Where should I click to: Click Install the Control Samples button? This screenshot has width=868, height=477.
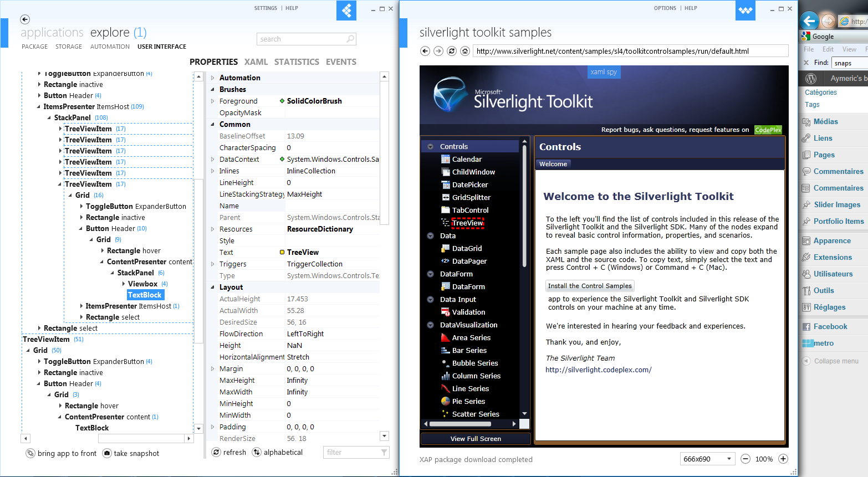coord(590,286)
